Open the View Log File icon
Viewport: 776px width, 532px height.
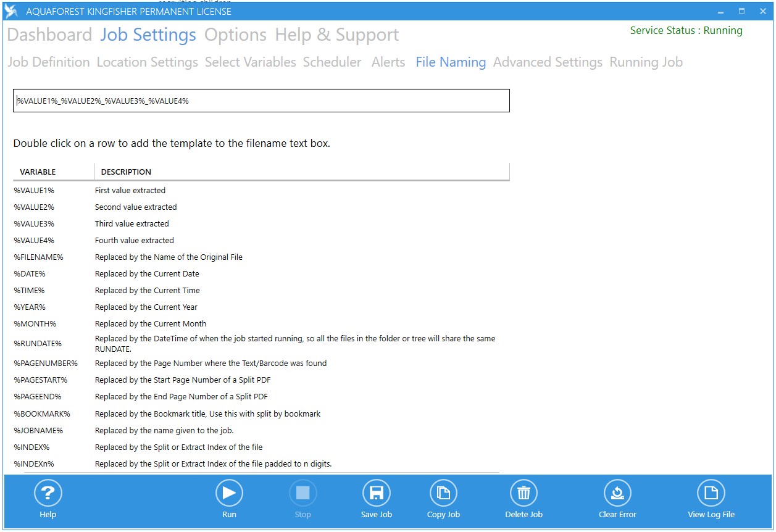pos(711,493)
